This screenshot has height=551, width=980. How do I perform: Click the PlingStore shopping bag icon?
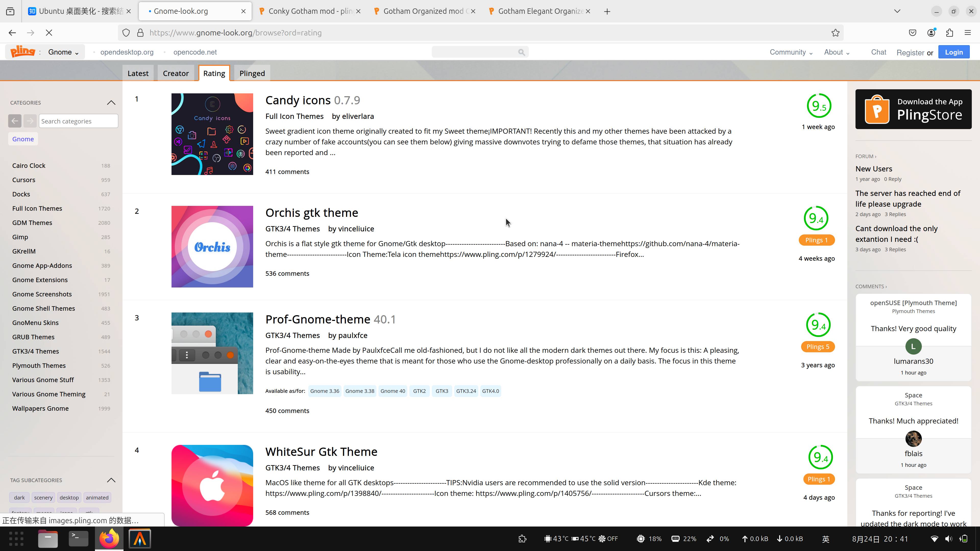point(877,109)
